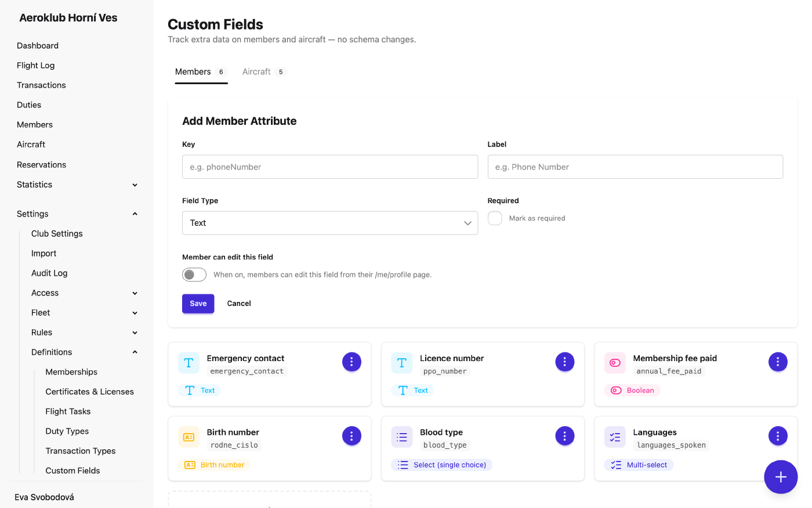Open options menu for Blood type card
Viewport: 812px width, 508px height.
coord(565,436)
